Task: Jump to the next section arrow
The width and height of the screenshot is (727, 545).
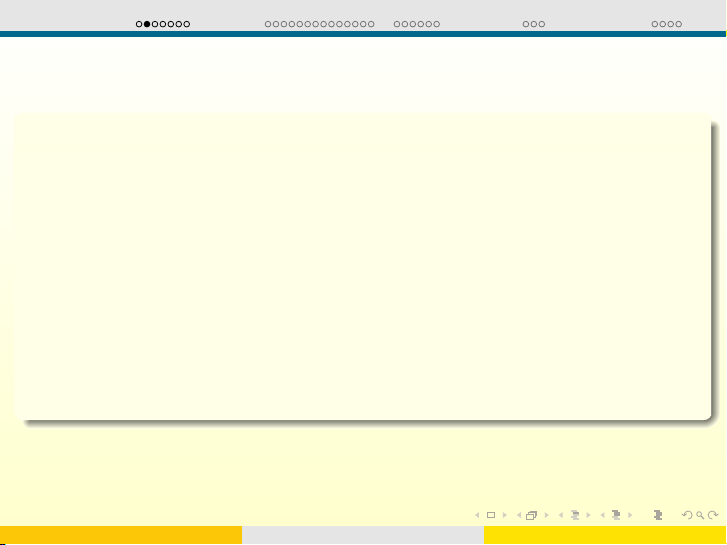Action: 631,515
